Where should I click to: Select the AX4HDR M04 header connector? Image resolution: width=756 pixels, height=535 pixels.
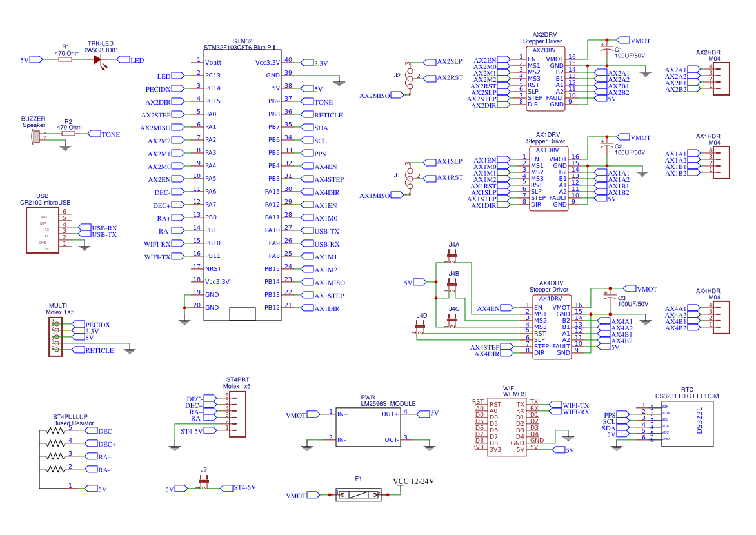pos(722,317)
